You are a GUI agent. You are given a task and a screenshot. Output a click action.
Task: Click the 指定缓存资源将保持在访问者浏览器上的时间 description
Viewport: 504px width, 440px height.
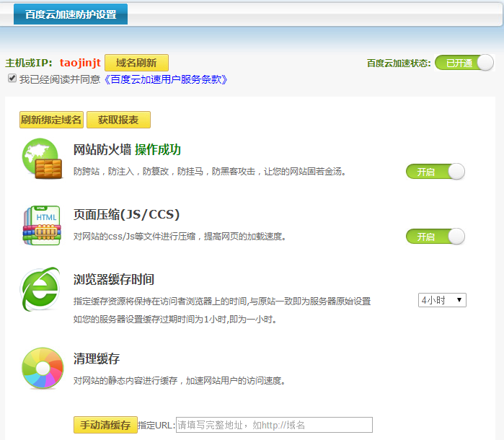[x=222, y=301]
